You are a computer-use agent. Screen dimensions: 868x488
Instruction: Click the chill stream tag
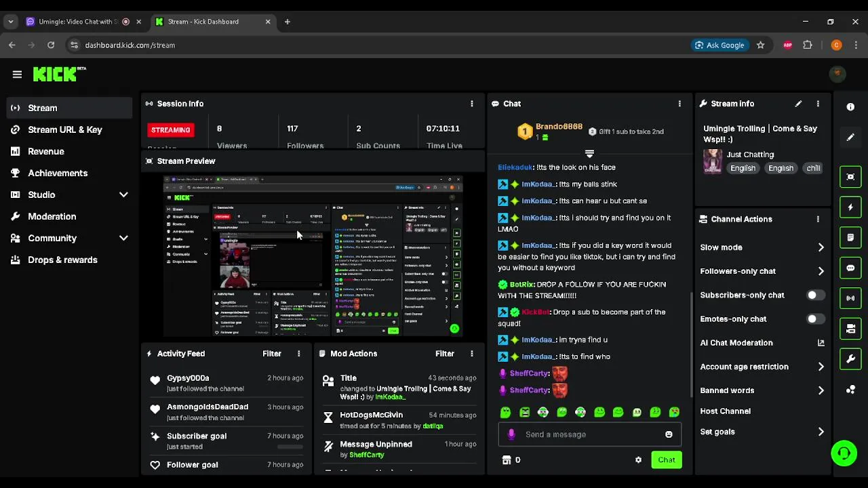(813, 169)
